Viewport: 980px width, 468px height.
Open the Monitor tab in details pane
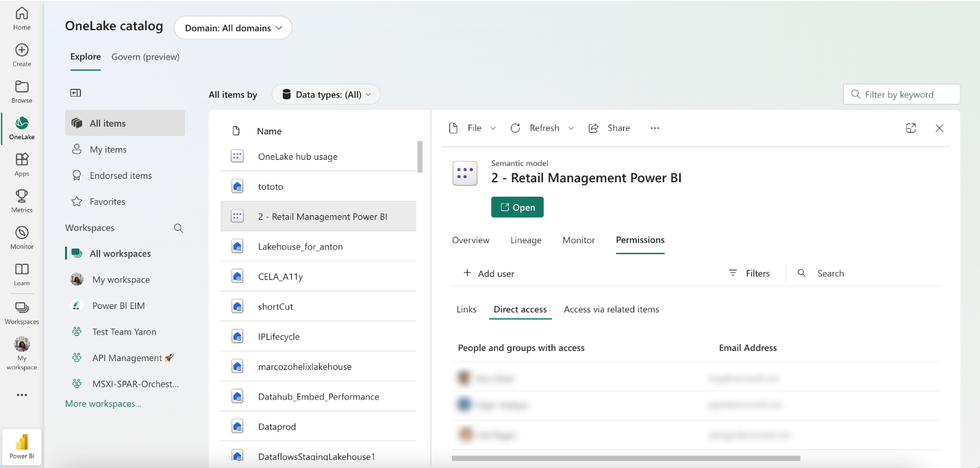[x=579, y=240]
